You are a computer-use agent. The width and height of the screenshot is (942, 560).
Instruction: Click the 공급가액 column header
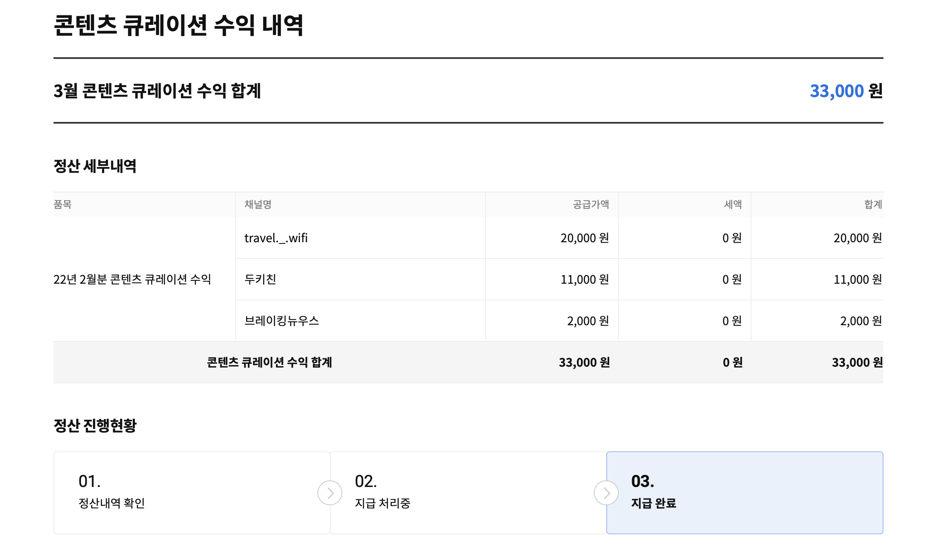point(591,205)
